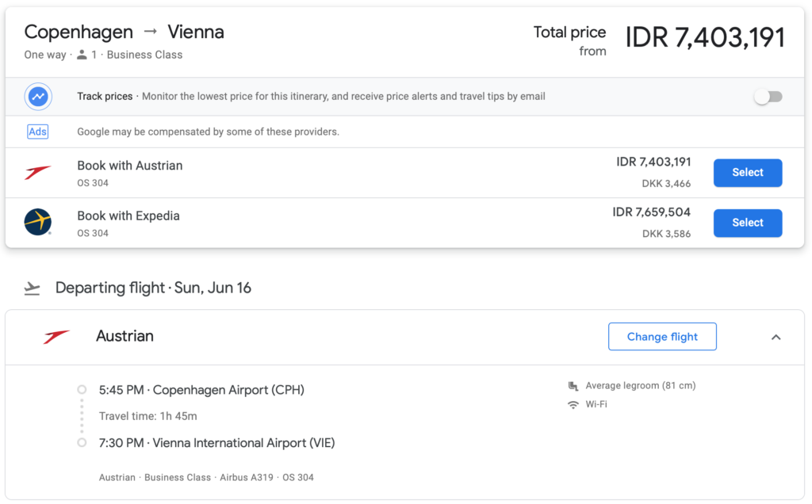Image resolution: width=812 pixels, height=504 pixels.
Task: Click the Austrian airline name in flight card
Action: 124,336
